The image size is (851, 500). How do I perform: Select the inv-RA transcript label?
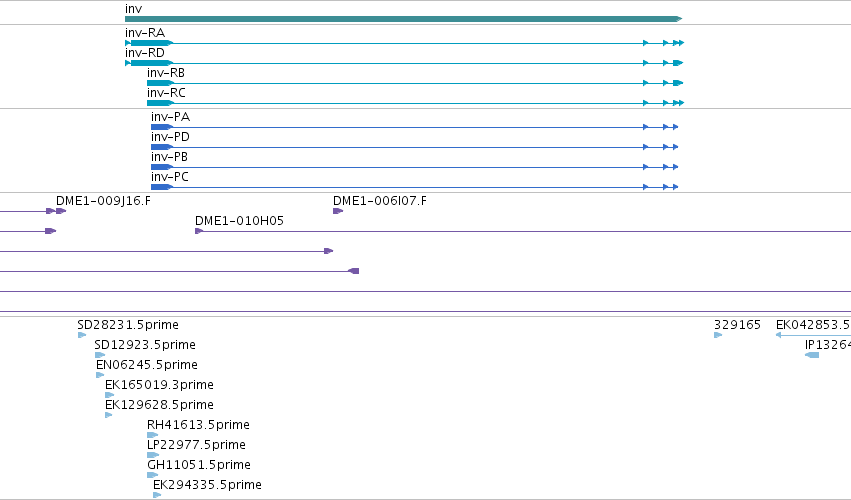point(145,33)
